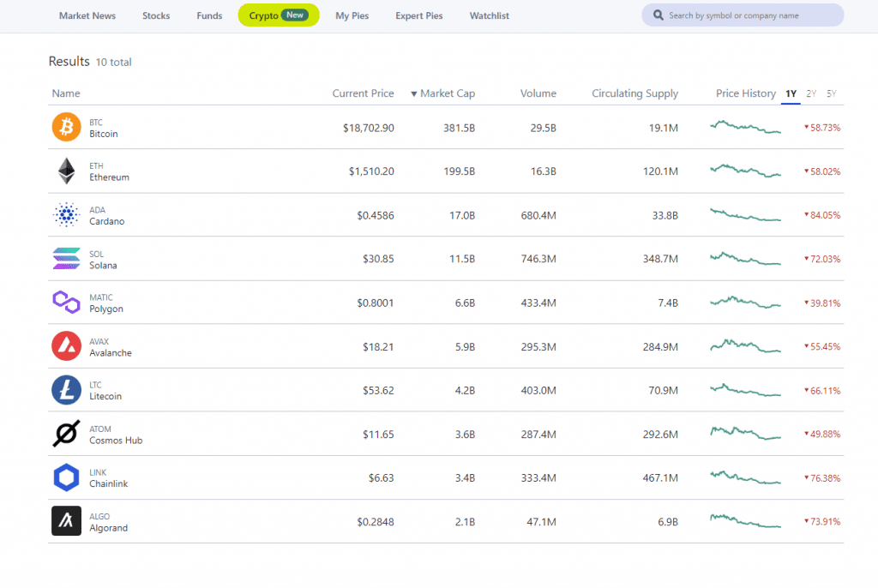Click Cardano's price history sparkline chart
Image resolution: width=878 pixels, height=588 pixels.
pyautogui.click(x=745, y=214)
